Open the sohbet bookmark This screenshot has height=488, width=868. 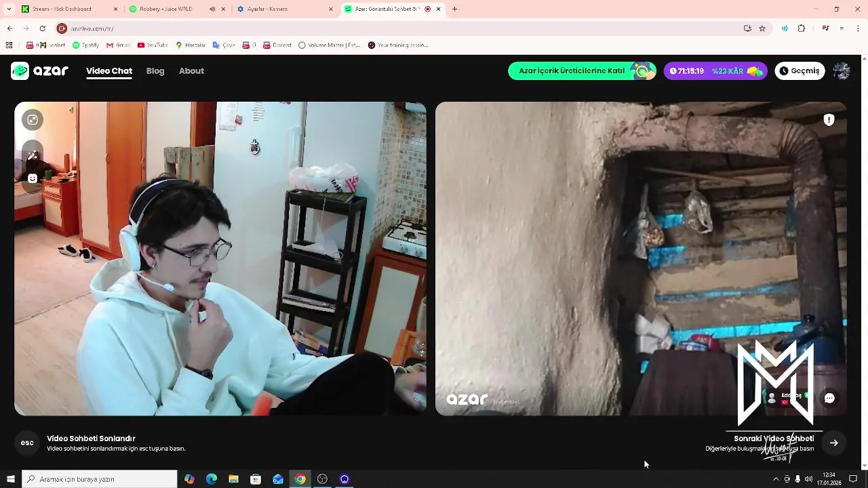pyautogui.click(x=46, y=45)
